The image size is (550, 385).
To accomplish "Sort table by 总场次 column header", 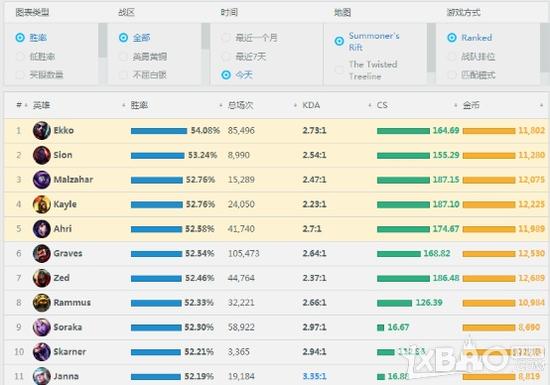I will pos(241,105).
